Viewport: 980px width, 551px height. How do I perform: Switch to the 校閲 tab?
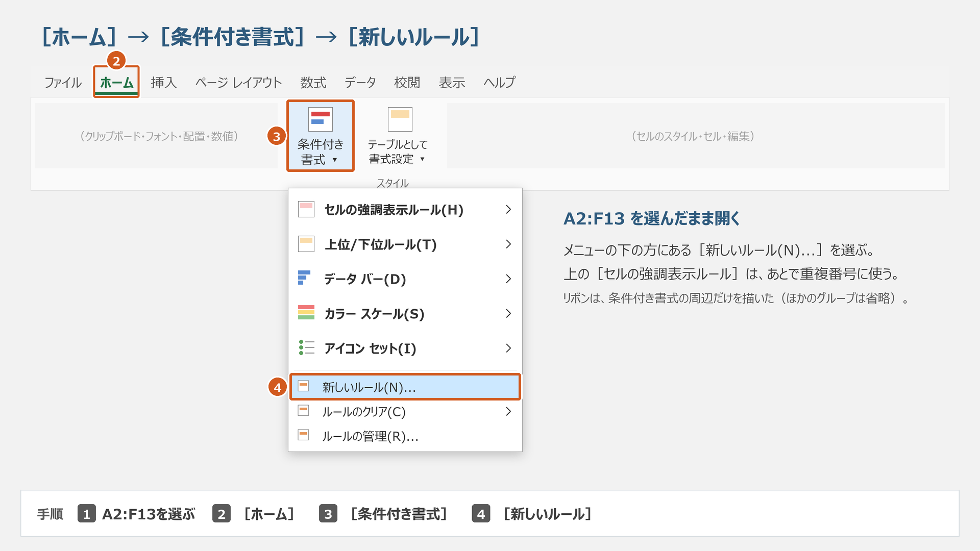pos(407,83)
